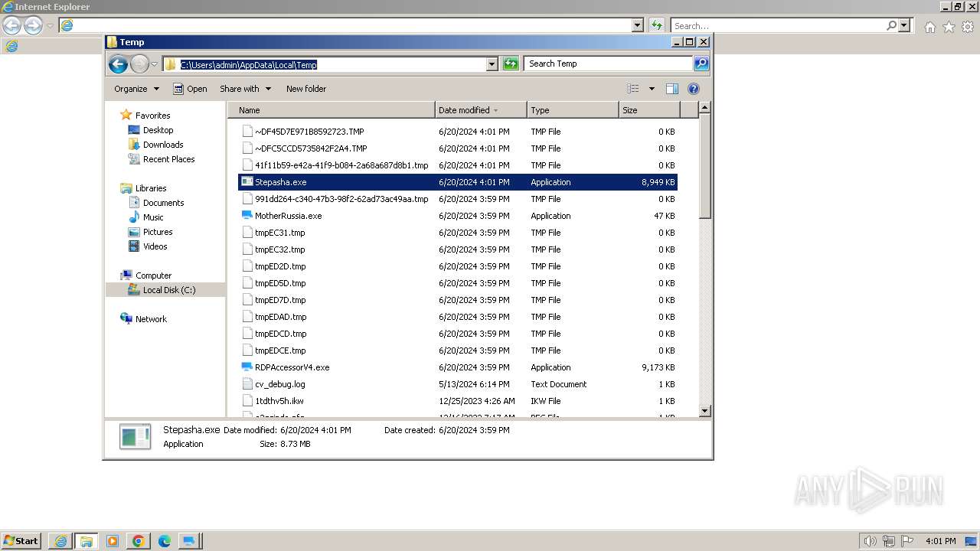The image size is (980, 551).
Task: Sort by the Date modified column
Action: pyautogui.click(x=481, y=110)
